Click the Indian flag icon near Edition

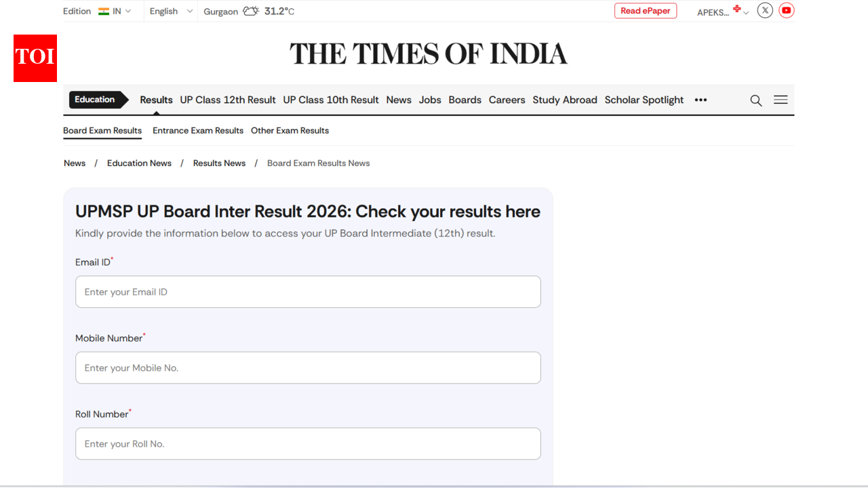click(x=102, y=10)
